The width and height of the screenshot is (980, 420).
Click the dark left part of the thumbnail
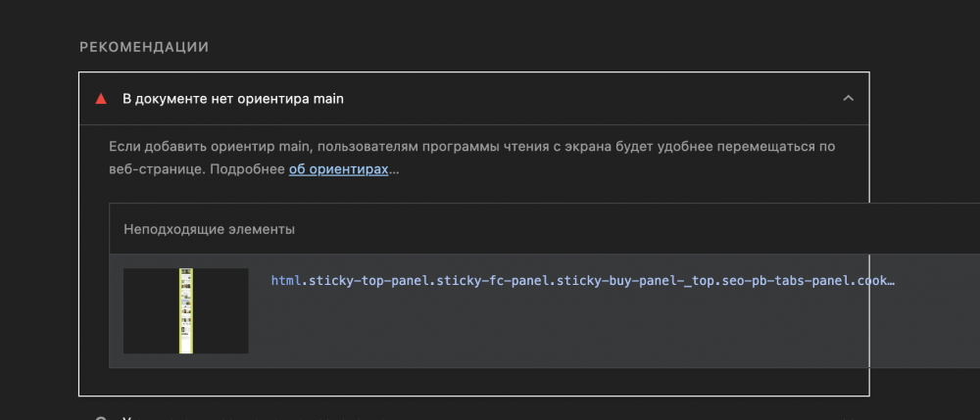pyautogui.click(x=149, y=310)
